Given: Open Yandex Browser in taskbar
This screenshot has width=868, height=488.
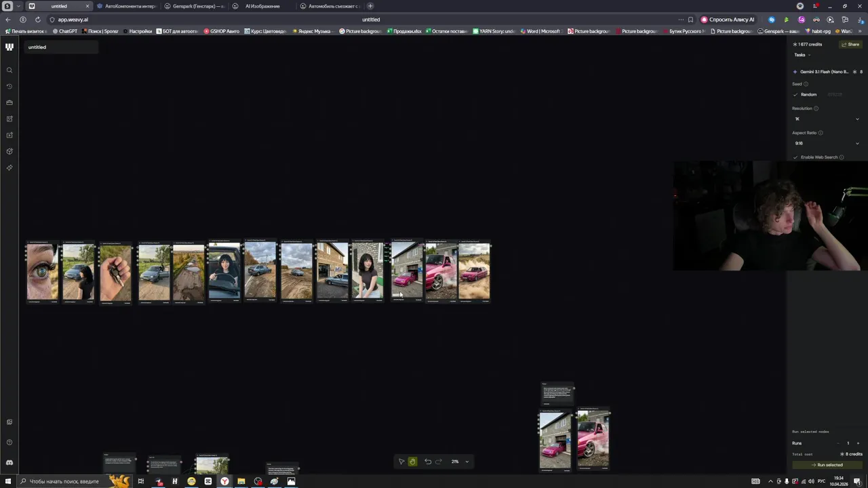Looking at the screenshot, I should 224,481.
